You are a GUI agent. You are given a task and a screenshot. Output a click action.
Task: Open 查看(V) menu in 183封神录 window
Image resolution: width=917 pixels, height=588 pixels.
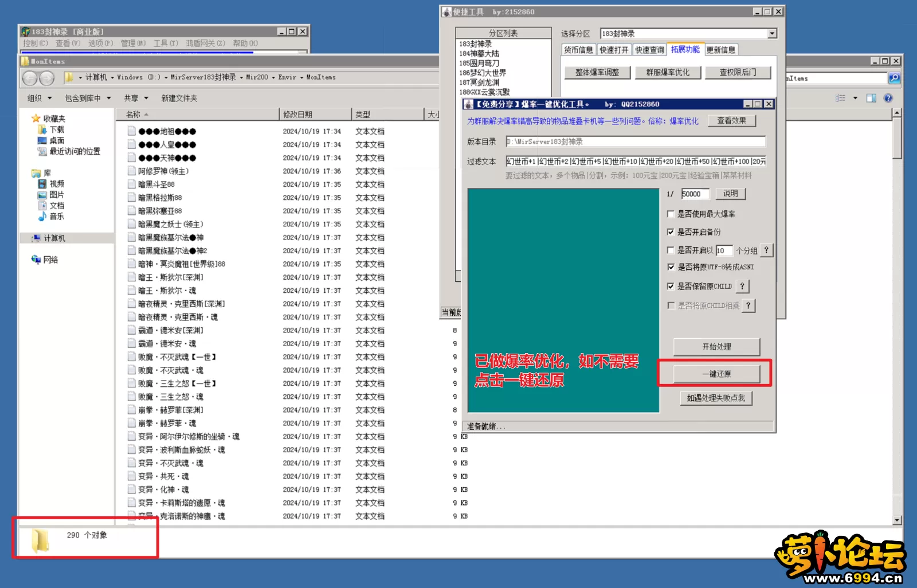(x=68, y=43)
